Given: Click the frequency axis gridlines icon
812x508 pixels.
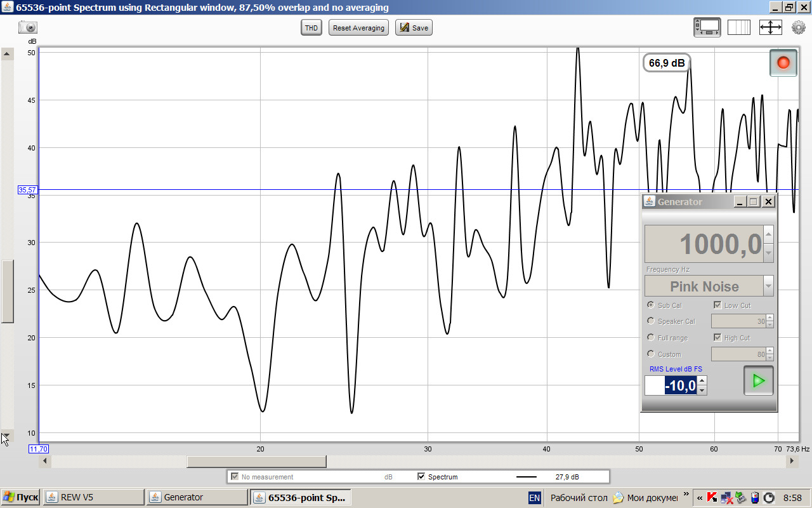Looking at the screenshot, I should coord(738,27).
